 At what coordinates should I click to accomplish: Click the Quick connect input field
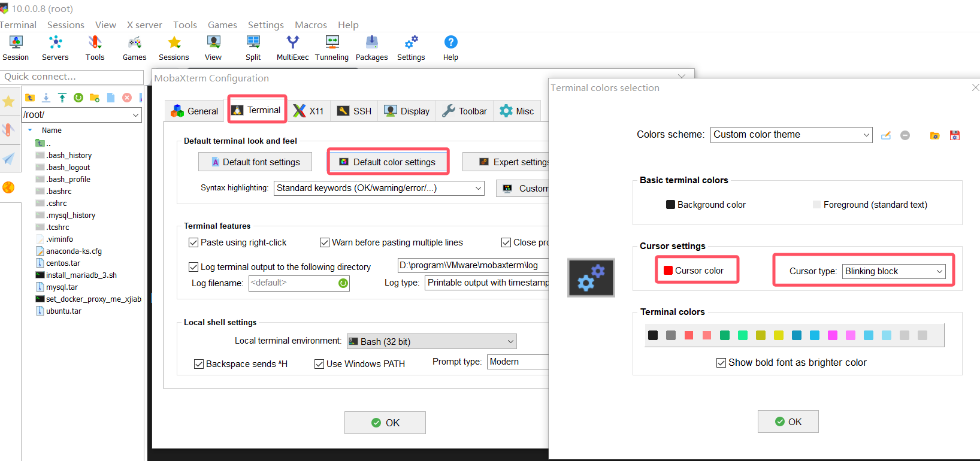72,77
